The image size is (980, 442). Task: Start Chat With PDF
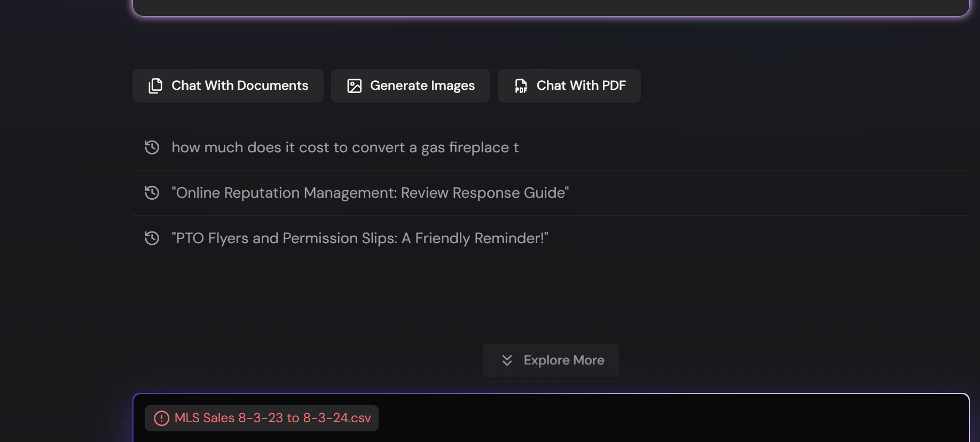tap(569, 86)
